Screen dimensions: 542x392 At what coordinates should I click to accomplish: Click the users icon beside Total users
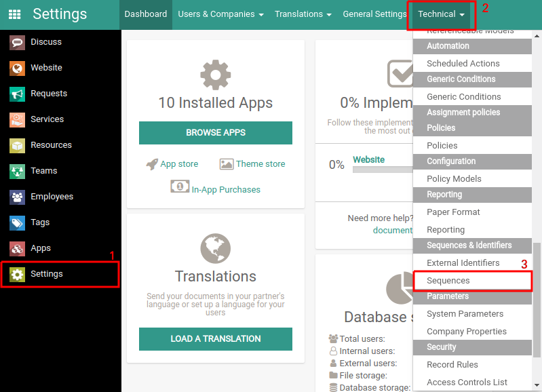[x=333, y=338]
